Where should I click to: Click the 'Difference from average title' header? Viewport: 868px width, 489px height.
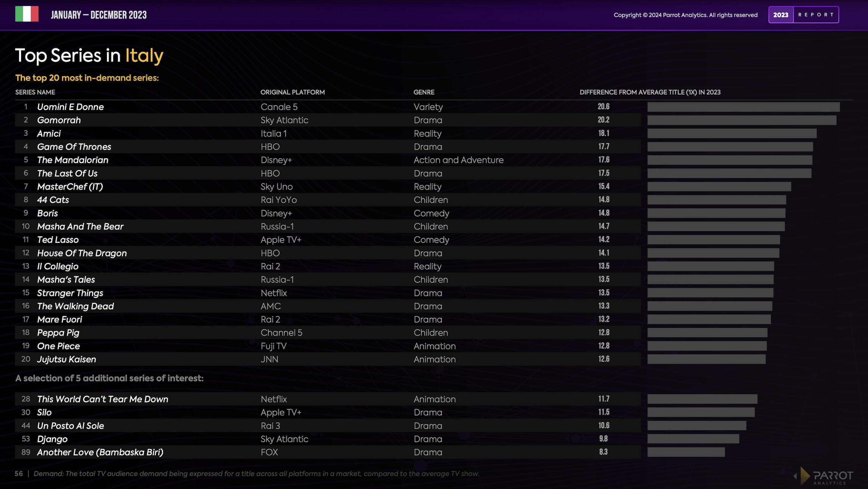tap(650, 92)
